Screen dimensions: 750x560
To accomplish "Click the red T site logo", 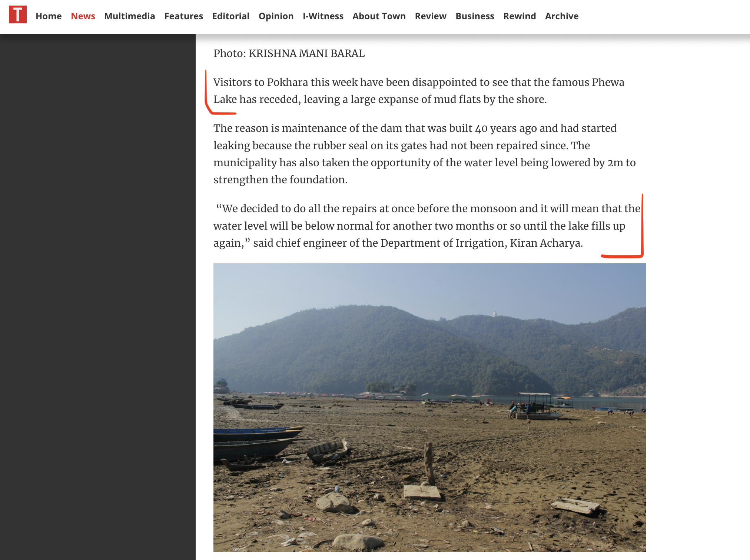I will (18, 14).
